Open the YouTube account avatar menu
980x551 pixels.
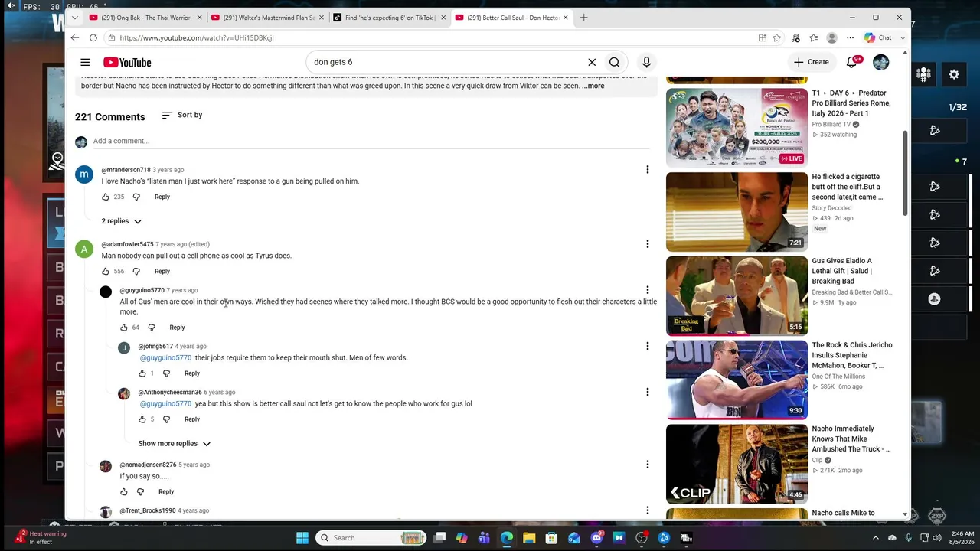click(x=880, y=62)
